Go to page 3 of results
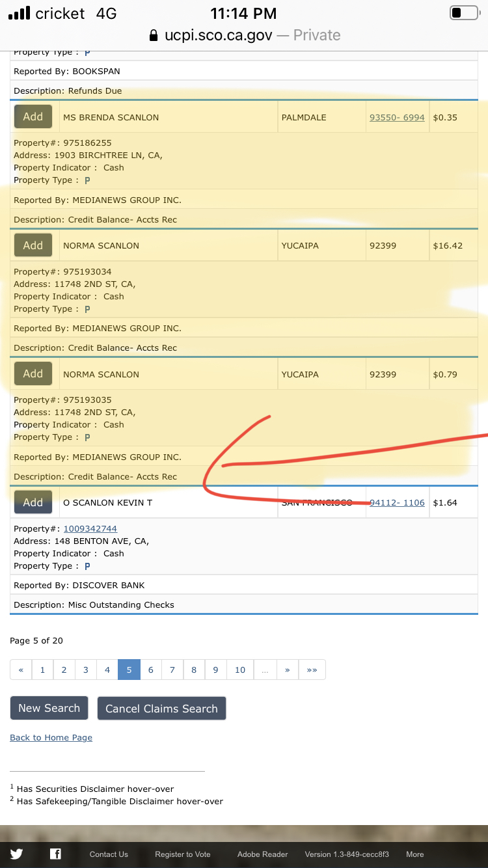The image size is (488, 868). (x=86, y=670)
